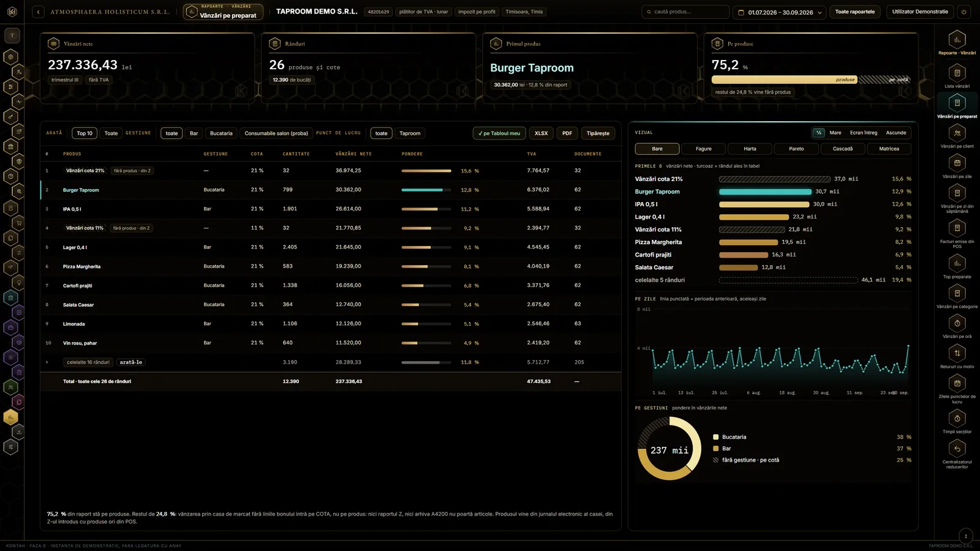
Task: Click the back arrow in top bar
Action: (38, 12)
